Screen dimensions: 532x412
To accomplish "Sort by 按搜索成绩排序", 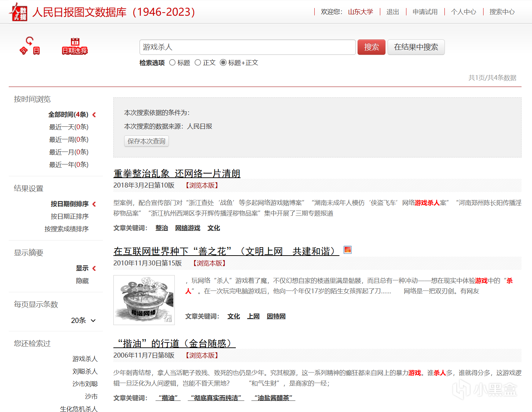I will (67, 229).
